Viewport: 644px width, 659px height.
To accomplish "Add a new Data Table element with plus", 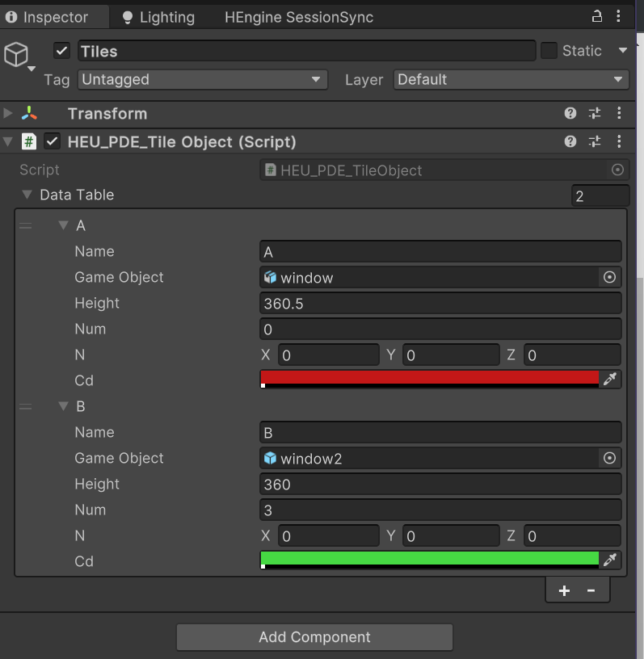I will (564, 590).
